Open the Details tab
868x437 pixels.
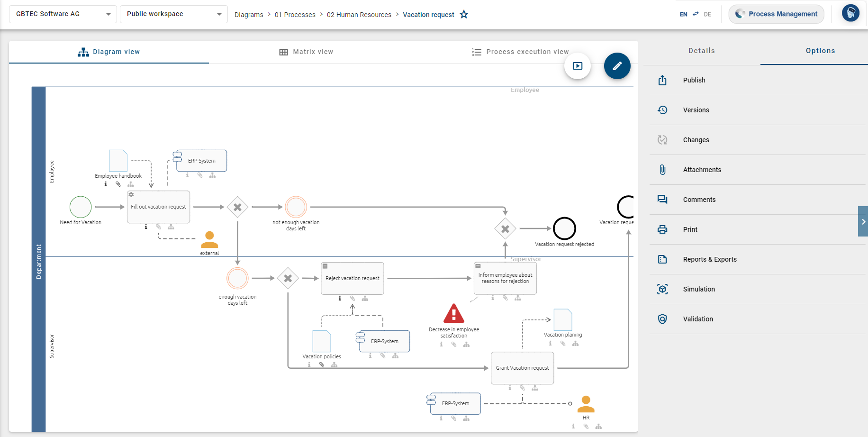pyautogui.click(x=701, y=51)
